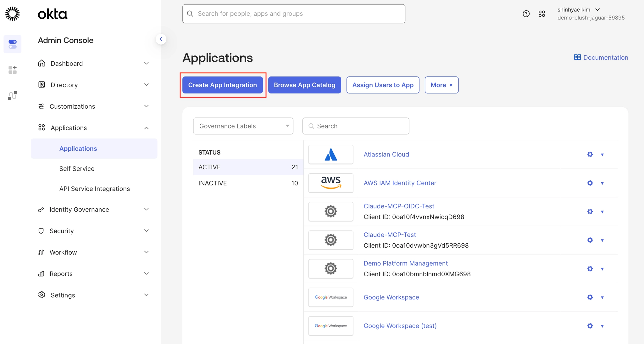The height and width of the screenshot is (344, 644).
Task: Click the Claude-MCP-Test app link
Action: pos(390,235)
